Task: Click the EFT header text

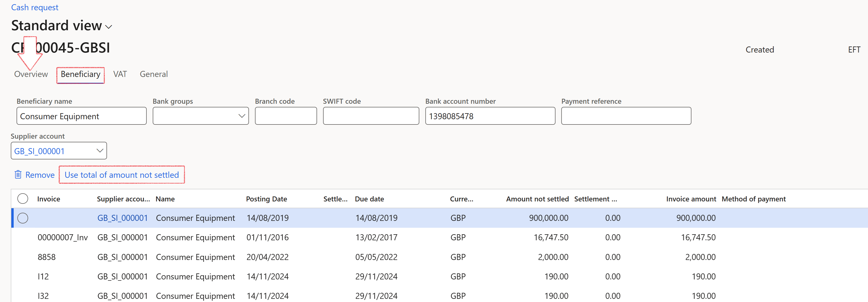Action: coord(854,50)
